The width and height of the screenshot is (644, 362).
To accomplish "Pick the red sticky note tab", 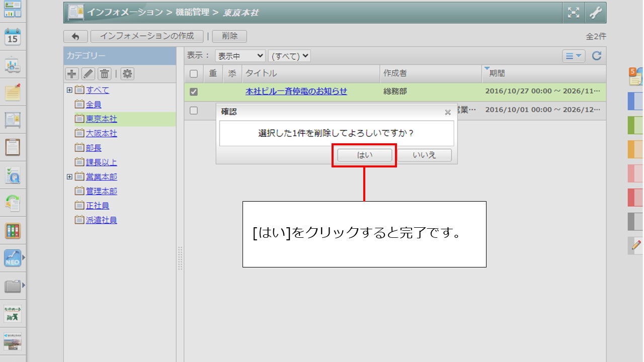I will tap(636, 197).
